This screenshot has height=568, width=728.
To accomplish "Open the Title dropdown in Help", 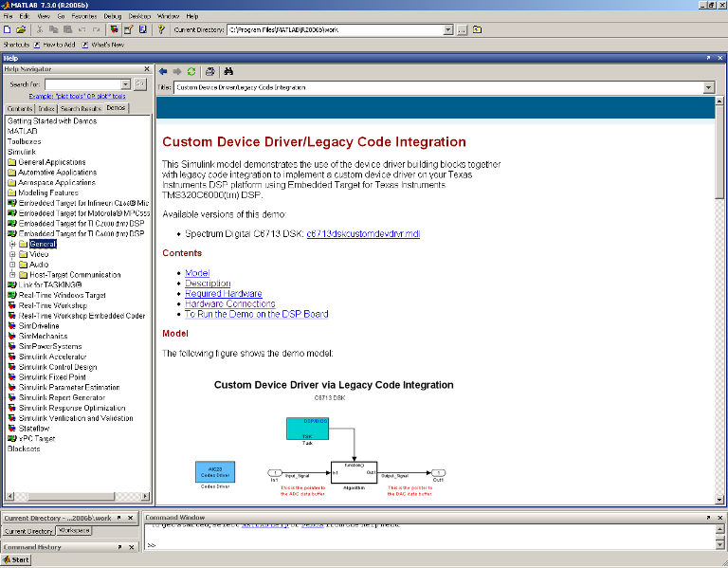I will (708, 87).
